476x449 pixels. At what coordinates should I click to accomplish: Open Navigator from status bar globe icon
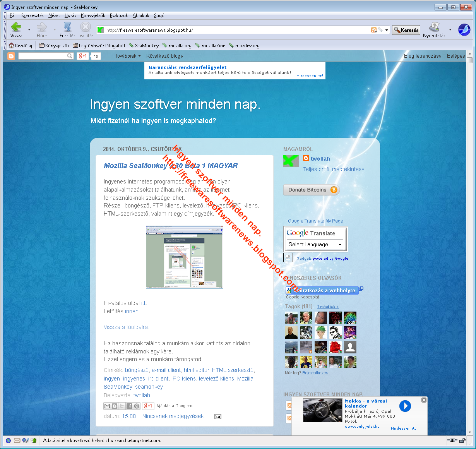(x=9, y=440)
